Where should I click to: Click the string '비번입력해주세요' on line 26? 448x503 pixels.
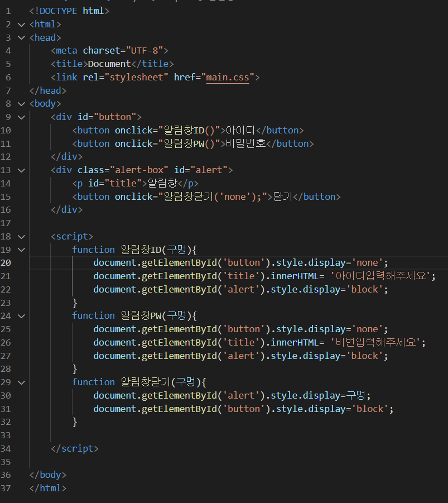coord(375,342)
